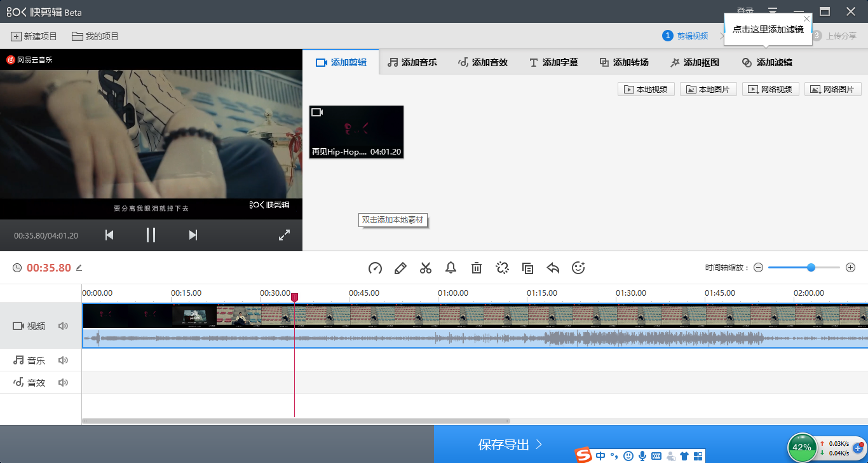
Task: Click the 01:00.00 mark on the ruler
Action: tap(453, 293)
